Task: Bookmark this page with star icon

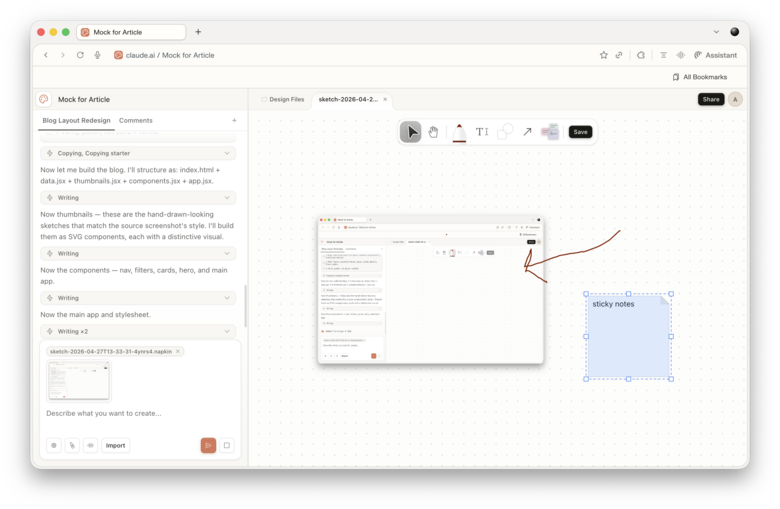Action: click(603, 55)
